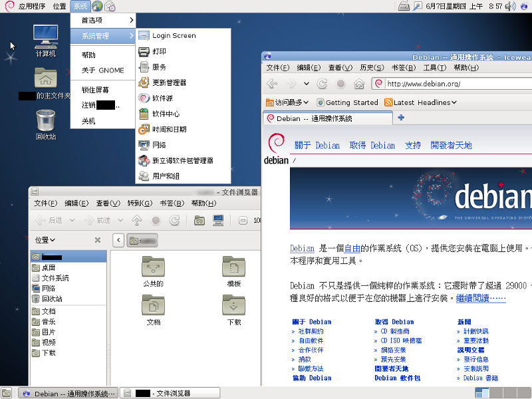This screenshot has width=532, height=399.
Task: Click the web browser launcher in top panel
Action: tap(97, 6)
